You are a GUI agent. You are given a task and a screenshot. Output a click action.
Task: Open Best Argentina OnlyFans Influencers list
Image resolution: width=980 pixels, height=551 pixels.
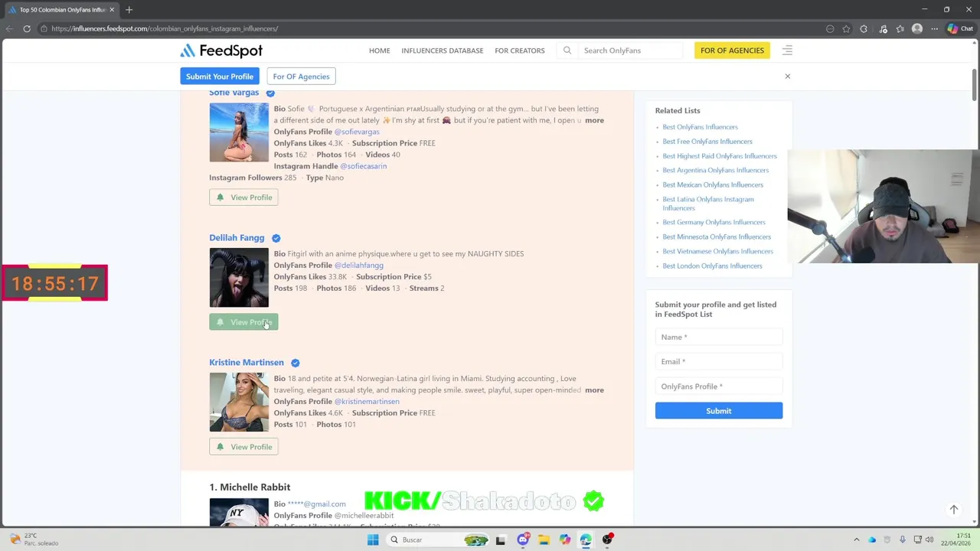pos(715,171)
